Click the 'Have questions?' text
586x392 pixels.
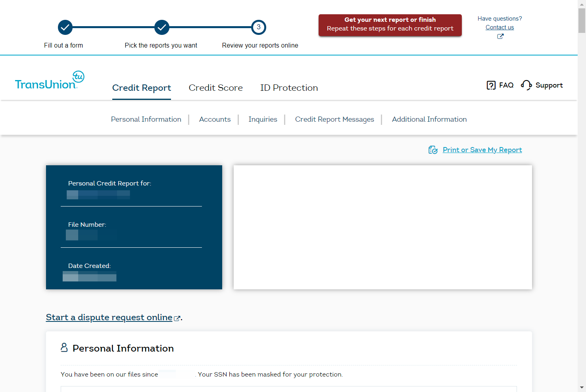coord(500,19)
